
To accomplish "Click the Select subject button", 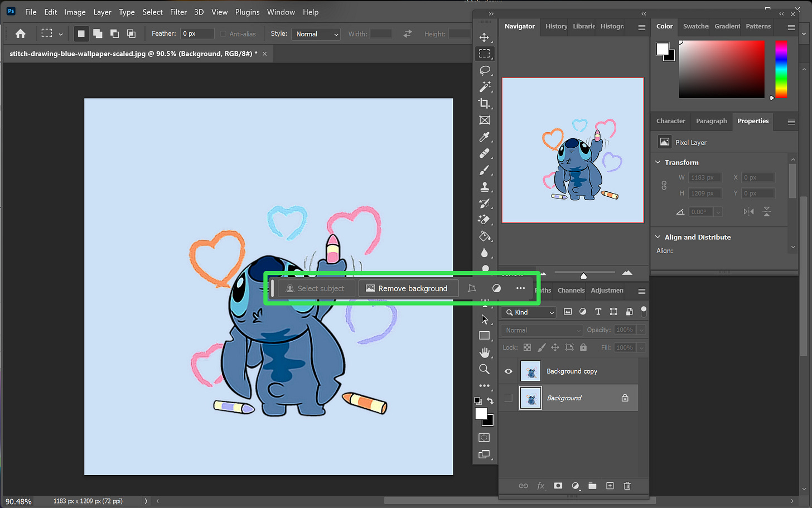I will click(x=315, y=288).
